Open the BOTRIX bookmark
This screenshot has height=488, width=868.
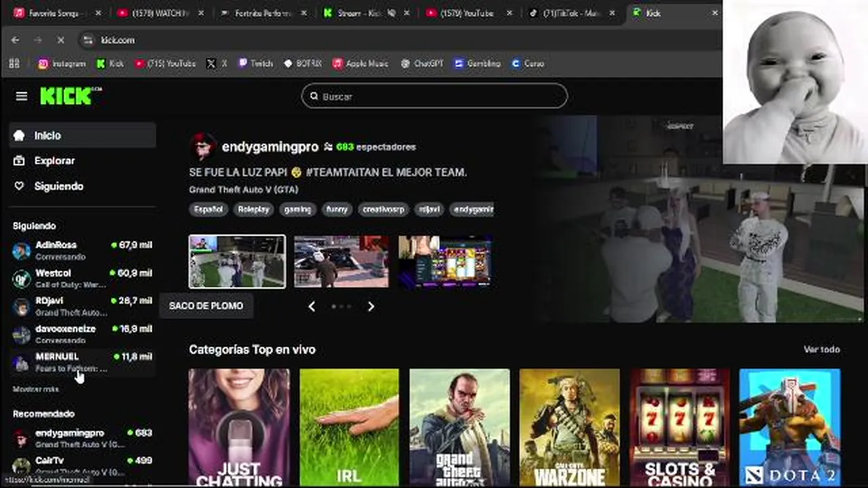pyautogui.click(x=302, y=63)
